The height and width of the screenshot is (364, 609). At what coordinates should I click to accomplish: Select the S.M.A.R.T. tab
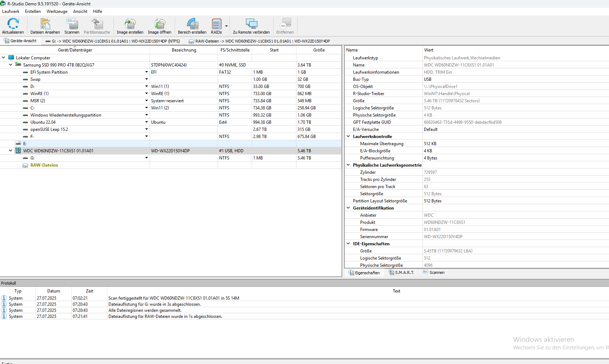[x=401, y=272]
